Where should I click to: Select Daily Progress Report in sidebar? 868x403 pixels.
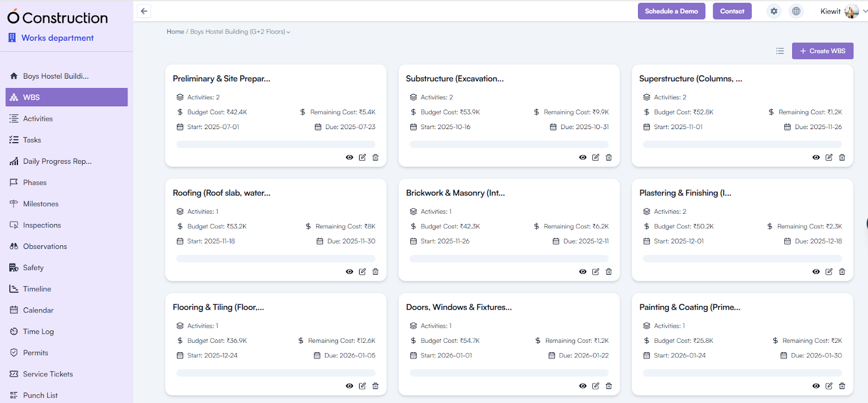(x=57, y=161)
